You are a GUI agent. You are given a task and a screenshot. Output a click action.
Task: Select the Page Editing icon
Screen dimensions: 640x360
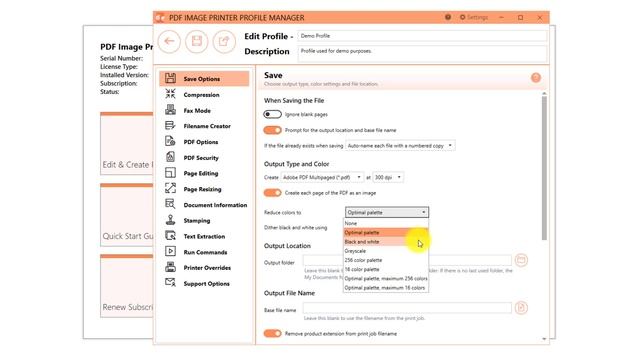click(x=170, y=173)
